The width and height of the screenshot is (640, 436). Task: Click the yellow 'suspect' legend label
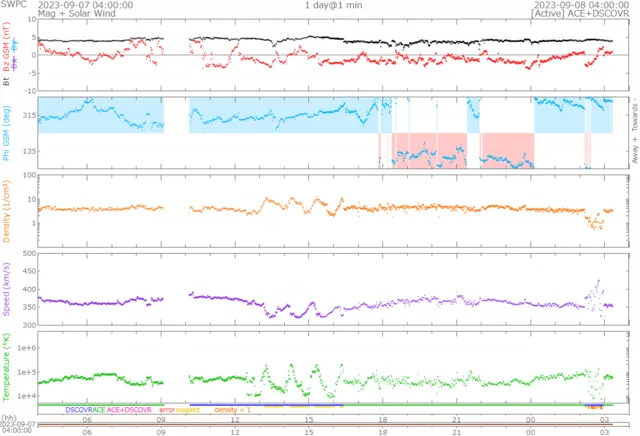[x=189, y=410]
